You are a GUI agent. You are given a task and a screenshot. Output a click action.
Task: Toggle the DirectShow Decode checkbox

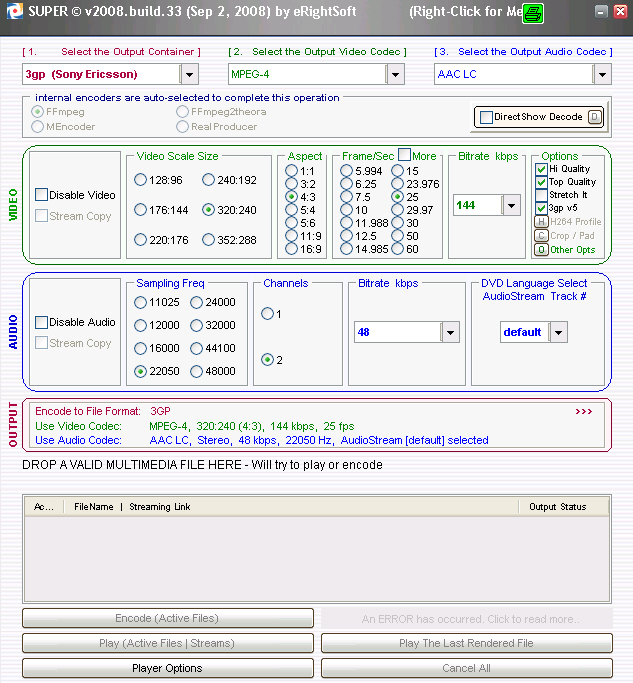486,117
